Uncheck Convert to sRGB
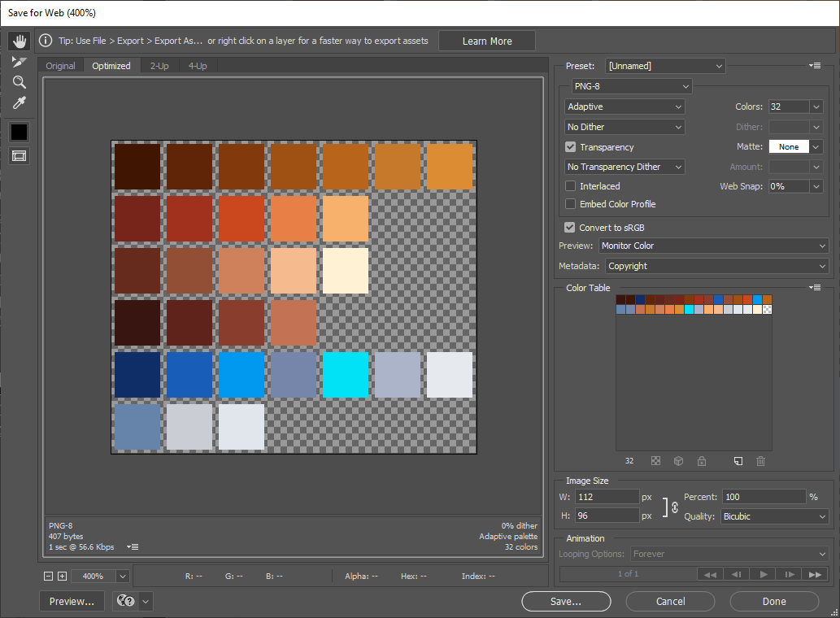 pos(570,227)
